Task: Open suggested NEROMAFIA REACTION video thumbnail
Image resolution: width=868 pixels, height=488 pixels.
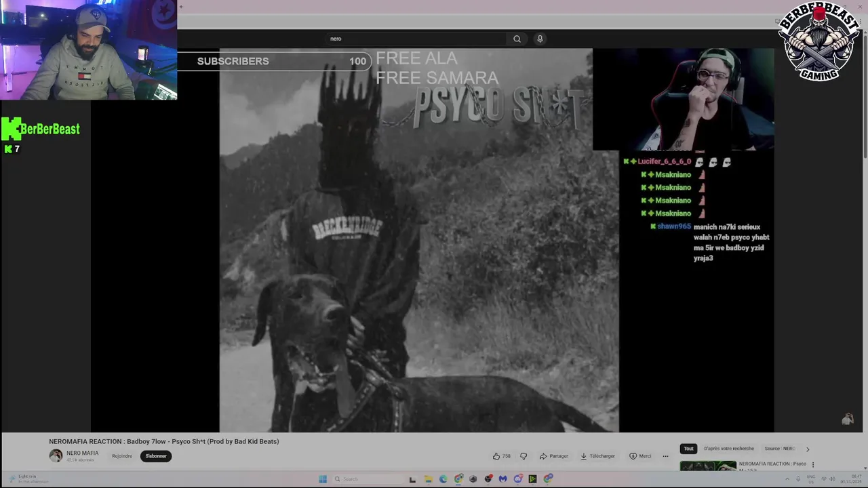Action: tap(708, 466)
